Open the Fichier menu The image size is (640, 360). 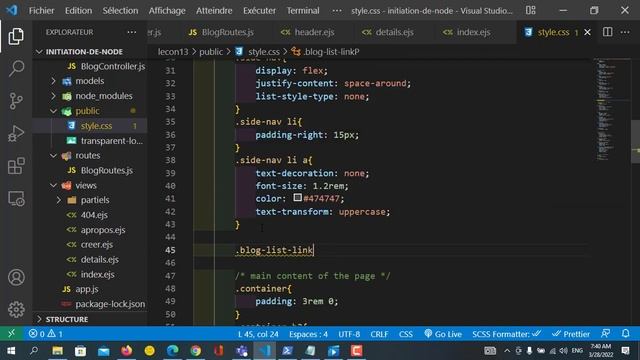(41, 10)
